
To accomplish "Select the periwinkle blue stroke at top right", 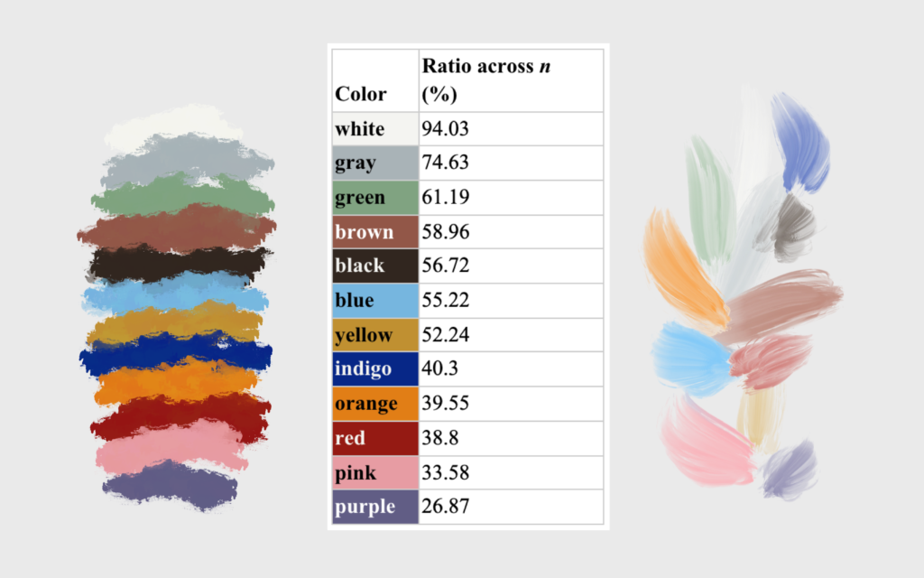I will pyautogui.click(x=799, y=143).
